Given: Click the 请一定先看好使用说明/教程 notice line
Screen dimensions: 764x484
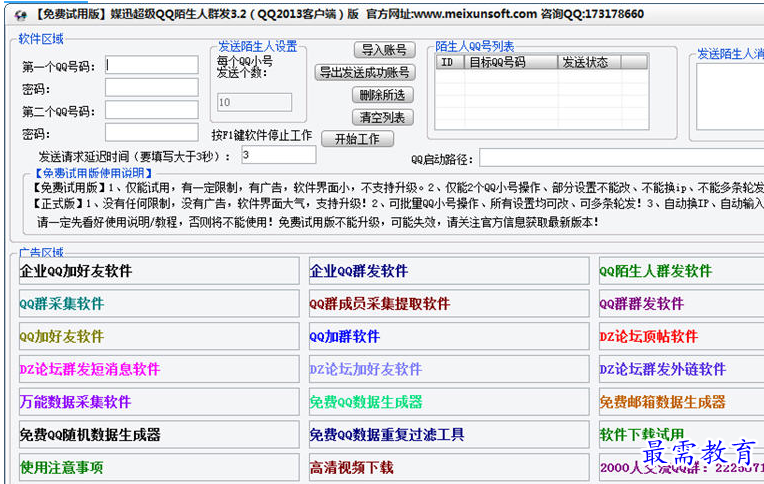Looking at the screenshot, I should [x=317, y=222].
